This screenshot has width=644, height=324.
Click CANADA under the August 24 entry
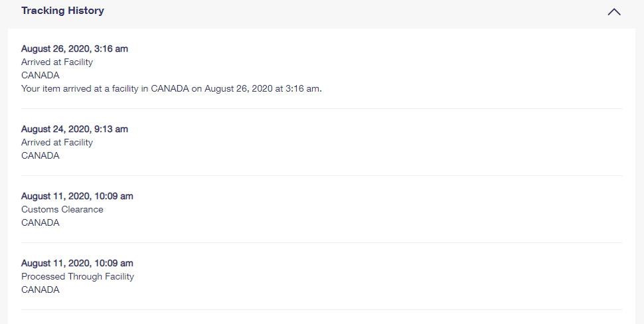pyautogui.click(x=40, y=155)
